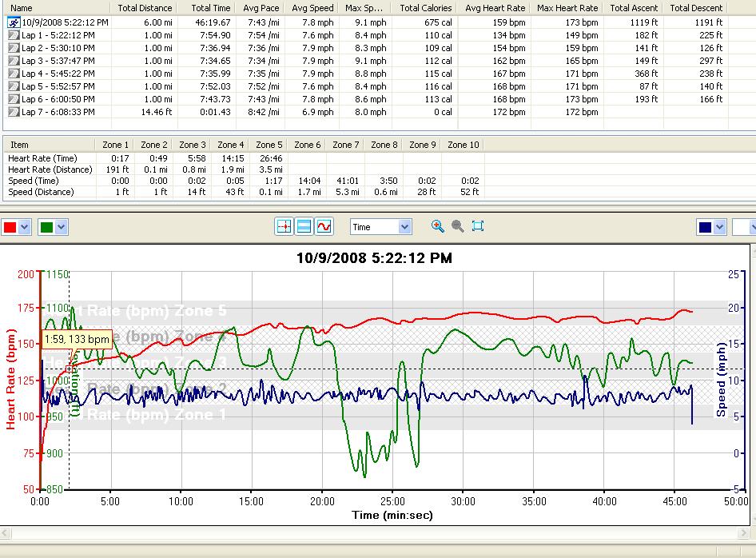Sort by the Total Calories column header
The height and width of the screenshot is (558, 756).
[426, 8]
